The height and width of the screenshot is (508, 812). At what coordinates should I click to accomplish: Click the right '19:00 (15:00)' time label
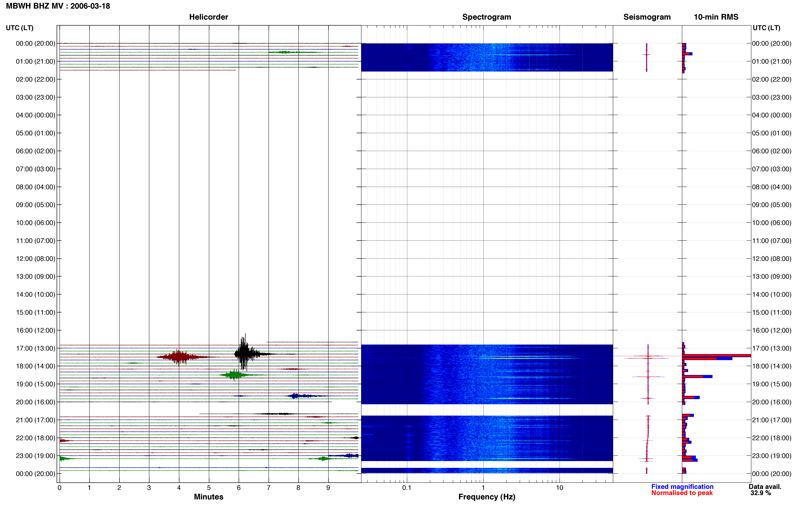772,384
